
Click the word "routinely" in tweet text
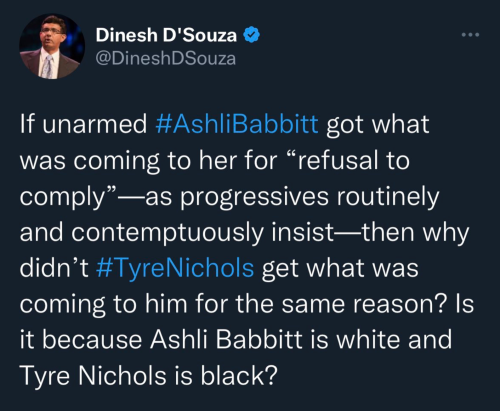[x=388, y=198]
